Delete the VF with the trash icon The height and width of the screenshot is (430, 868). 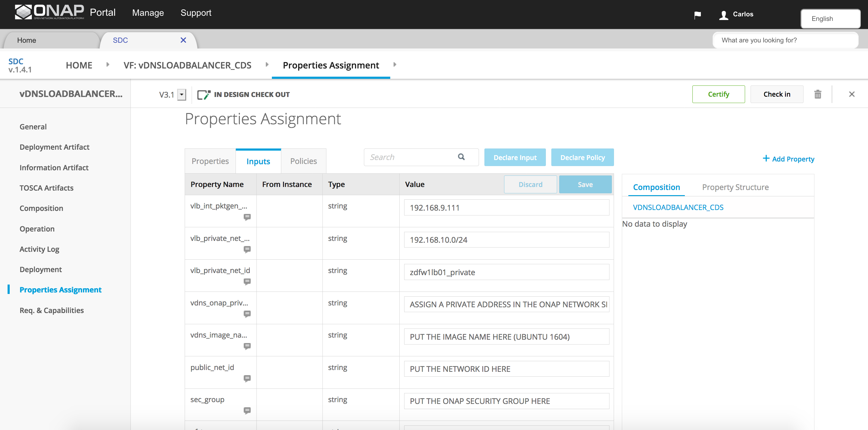818,94
